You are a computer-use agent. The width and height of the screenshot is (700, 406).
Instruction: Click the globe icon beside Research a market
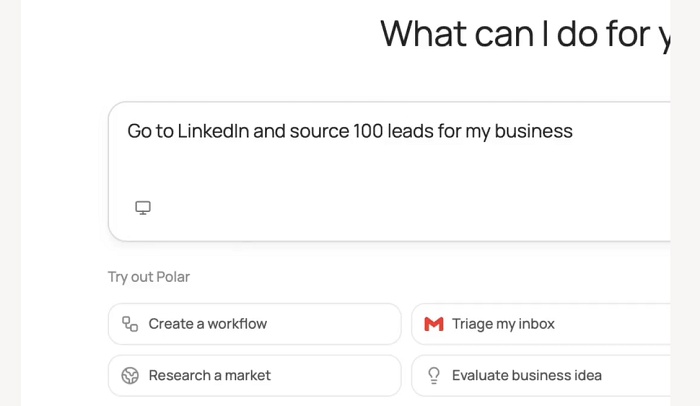tap(130, 376)
